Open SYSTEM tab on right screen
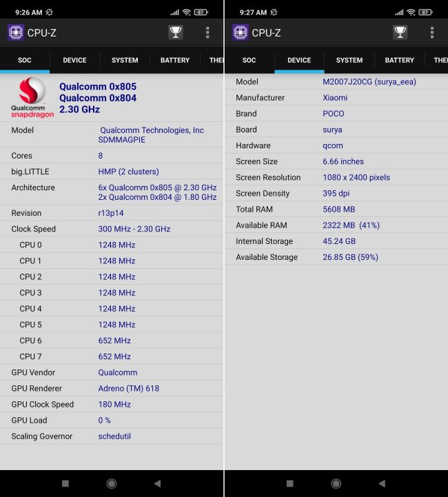 pyautogui.click(x=349, y=60)
